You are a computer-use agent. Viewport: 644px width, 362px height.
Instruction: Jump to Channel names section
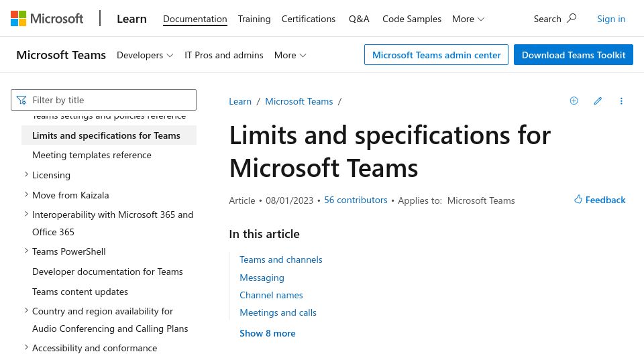coord(271,295)
